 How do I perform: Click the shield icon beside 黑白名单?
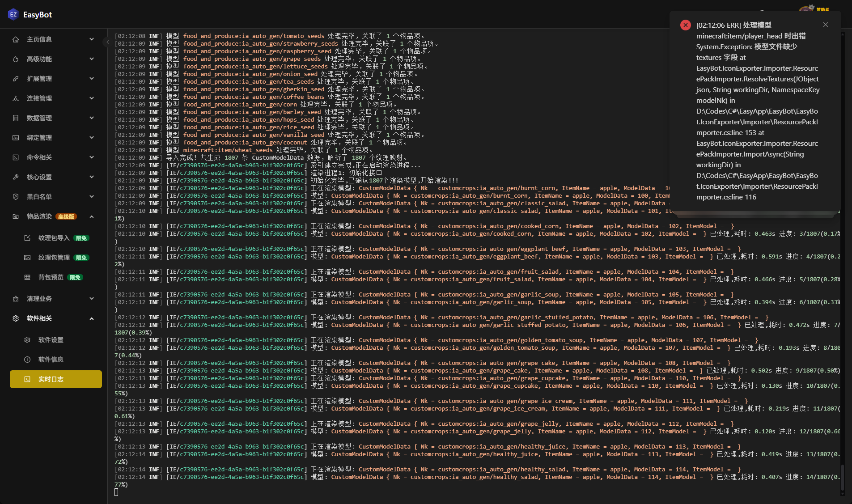pyautogui.click(x=16, y=197)
